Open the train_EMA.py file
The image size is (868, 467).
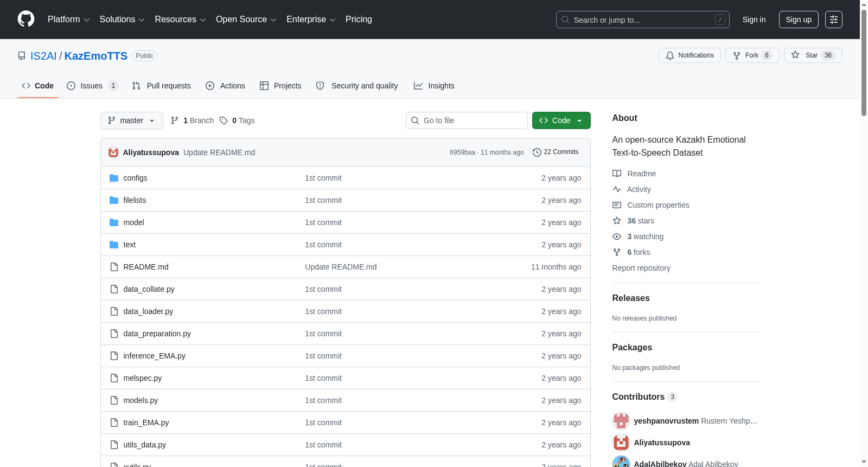[x=146, y=423]
